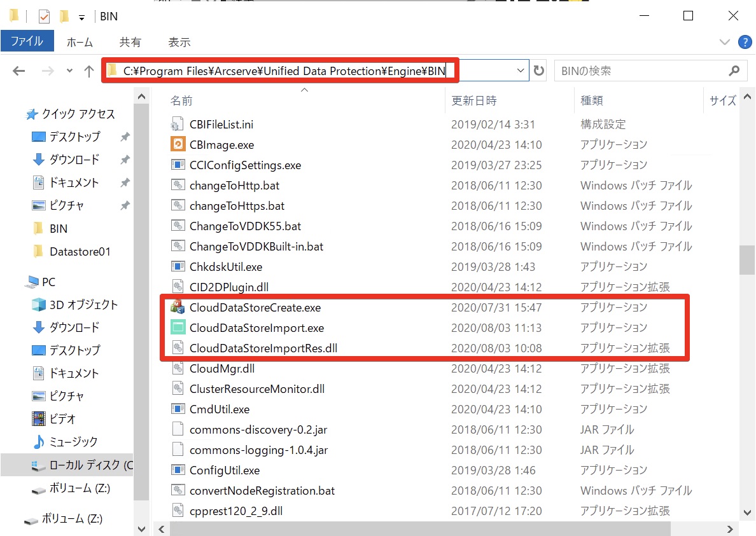
Task: Click file list scroll up arrow
Action: pyautogui.click(x=747, y=97)
